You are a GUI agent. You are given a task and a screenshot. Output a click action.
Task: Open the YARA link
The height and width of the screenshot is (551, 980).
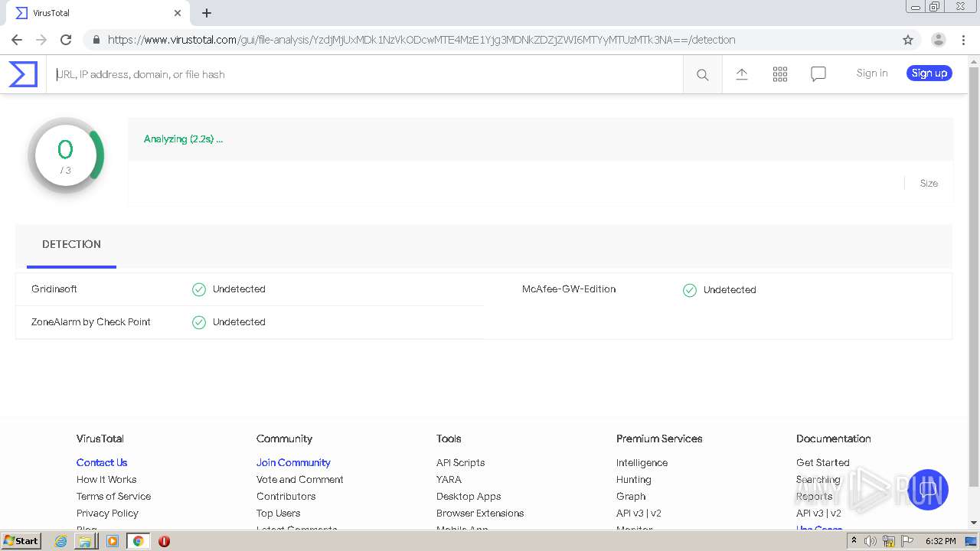449,480
